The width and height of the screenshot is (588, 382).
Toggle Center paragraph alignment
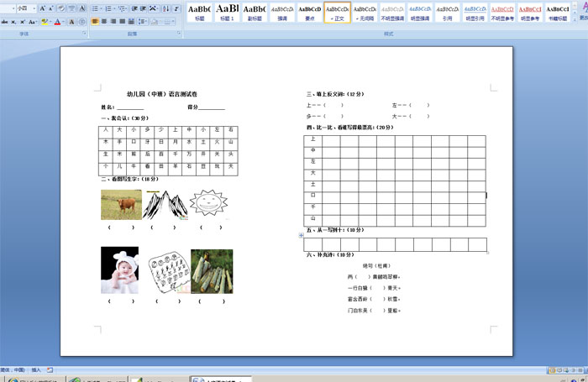[x=104, y=22]
